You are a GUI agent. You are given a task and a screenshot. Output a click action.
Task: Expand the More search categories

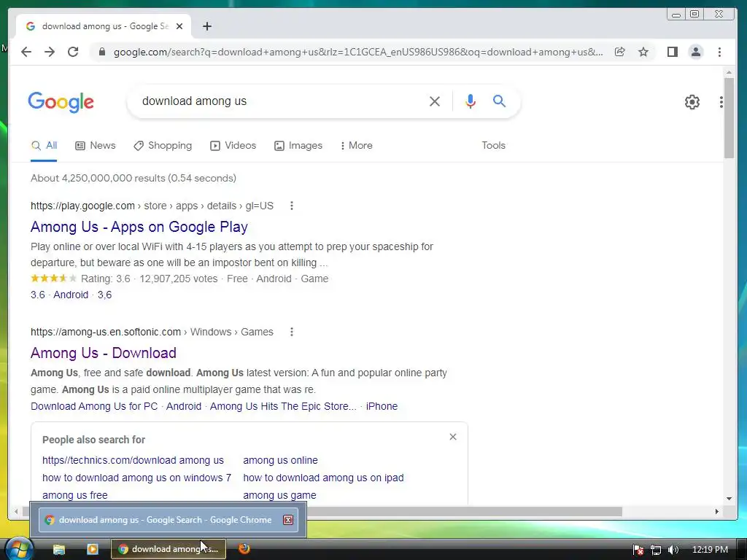[x=356, y=146]
